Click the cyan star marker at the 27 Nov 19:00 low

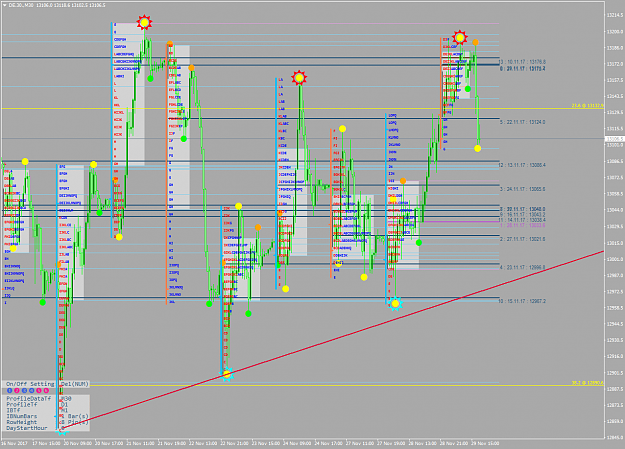395,303
